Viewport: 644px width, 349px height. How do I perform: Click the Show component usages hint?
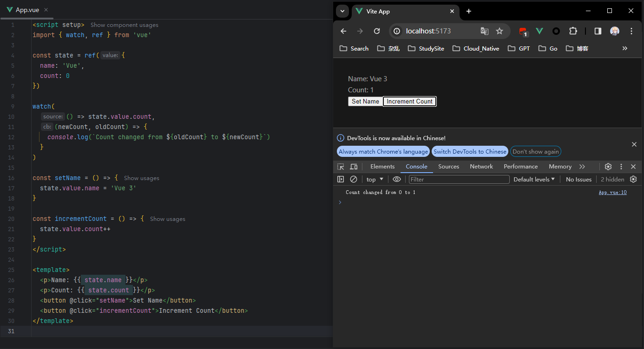[125, 25]
